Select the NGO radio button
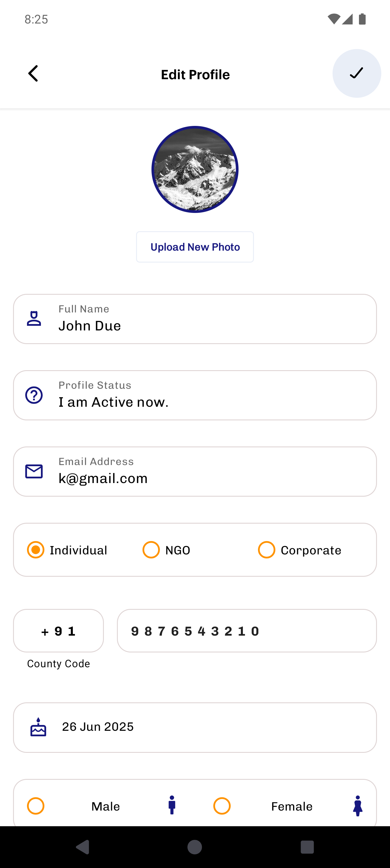Viewport: 390px width, 868px height. [x=151, y=550]
